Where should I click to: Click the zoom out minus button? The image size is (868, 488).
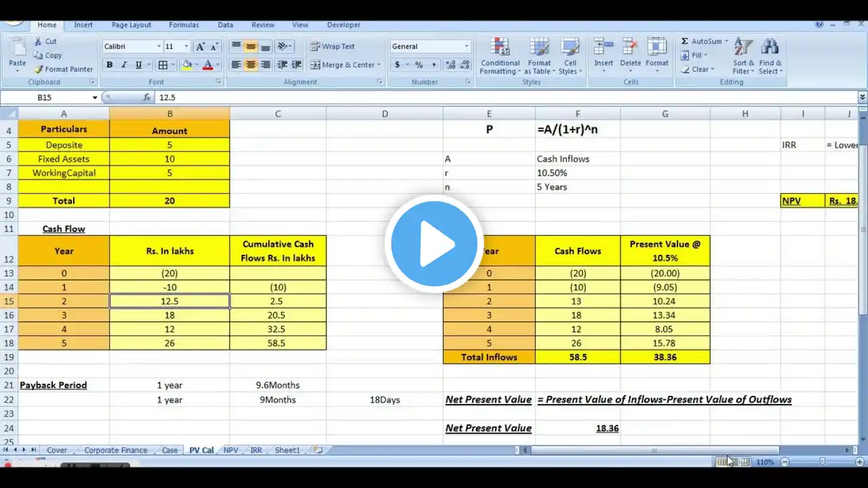click(785, 462)
